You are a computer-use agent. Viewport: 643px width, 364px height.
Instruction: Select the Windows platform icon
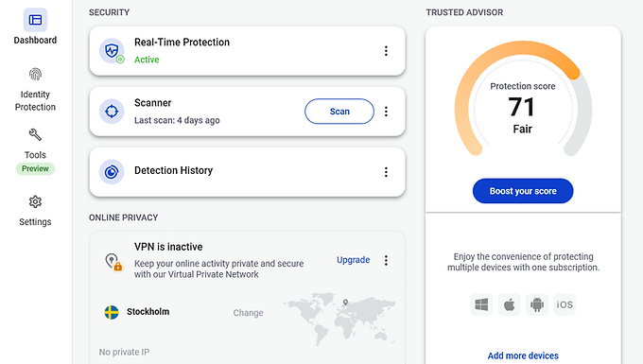click(x=481, y=304)
